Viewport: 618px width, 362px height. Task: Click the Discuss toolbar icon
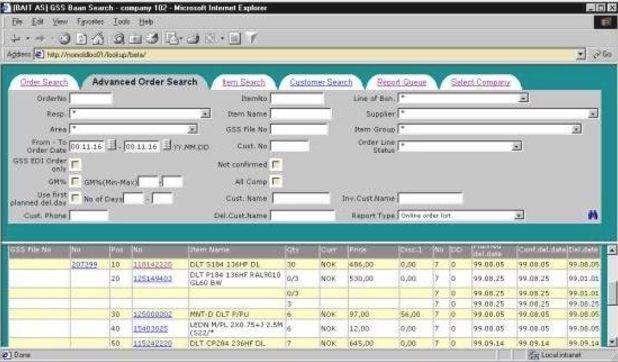point(235,38)
